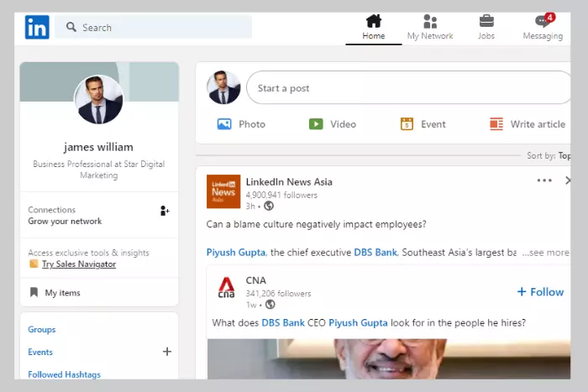Open the Home tab
The width and height of the screenshot is (588, 392).
point(374,29)
